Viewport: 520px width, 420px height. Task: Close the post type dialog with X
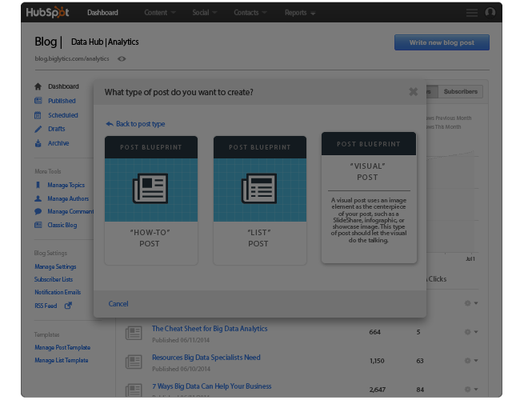(x=414, y=91)
